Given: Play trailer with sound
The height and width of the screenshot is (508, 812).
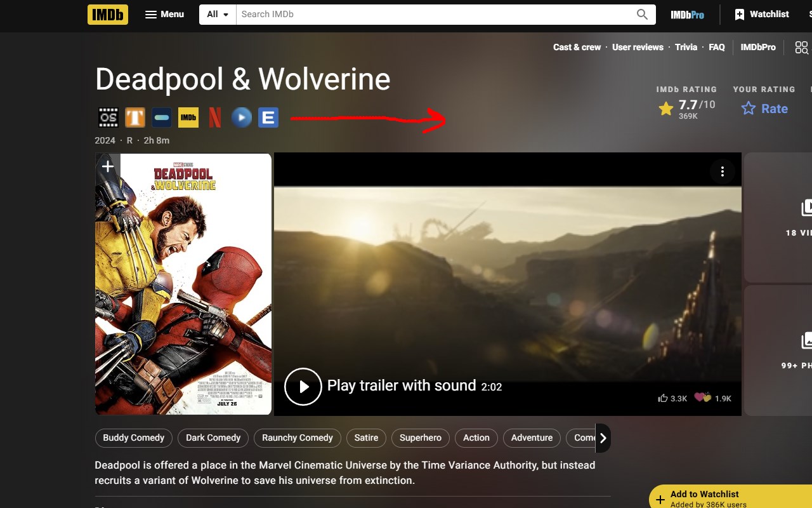Looking at the screenshot, I should click(x=393, y=386).
